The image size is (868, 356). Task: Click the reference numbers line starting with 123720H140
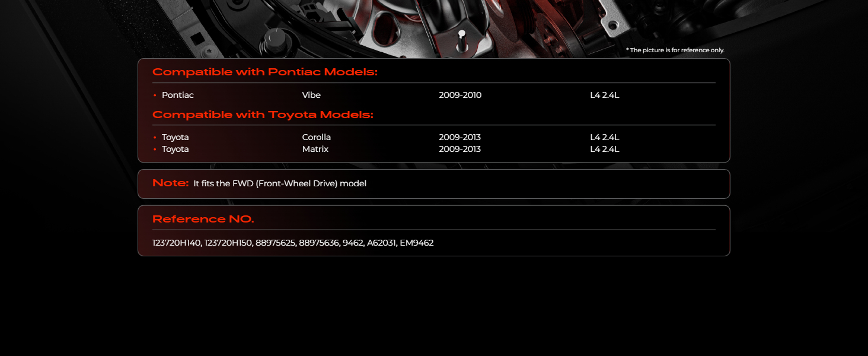(293, 243)
